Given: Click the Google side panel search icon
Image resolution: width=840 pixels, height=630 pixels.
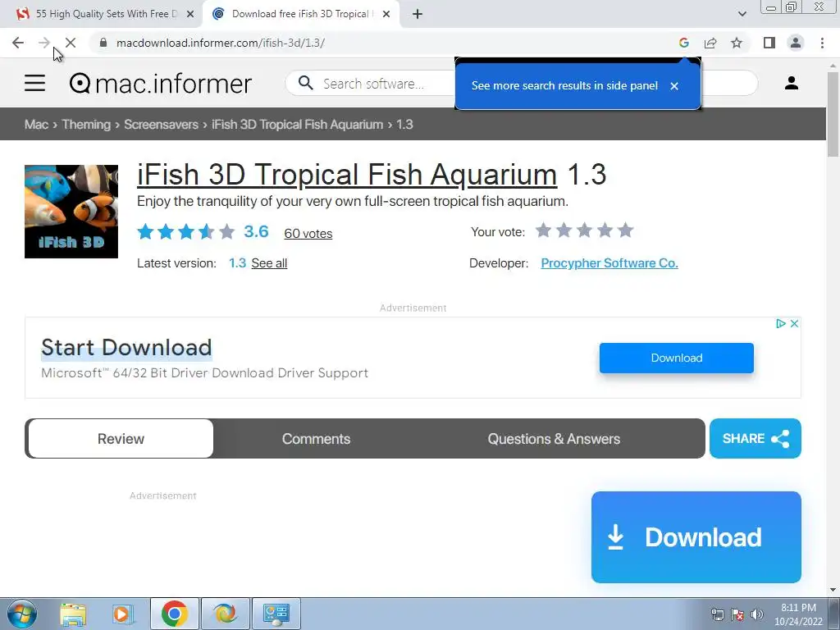Looking at the screenshot, I should (x=683, y=43).
